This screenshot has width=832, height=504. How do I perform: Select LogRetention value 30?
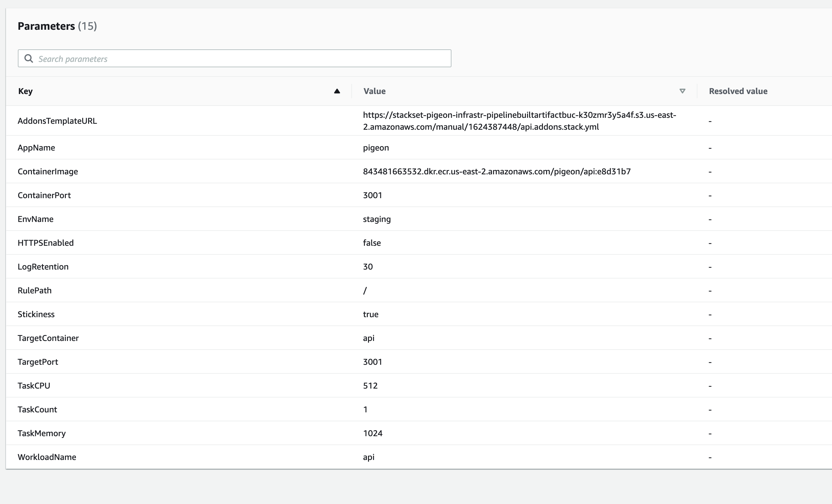(368, 267)
